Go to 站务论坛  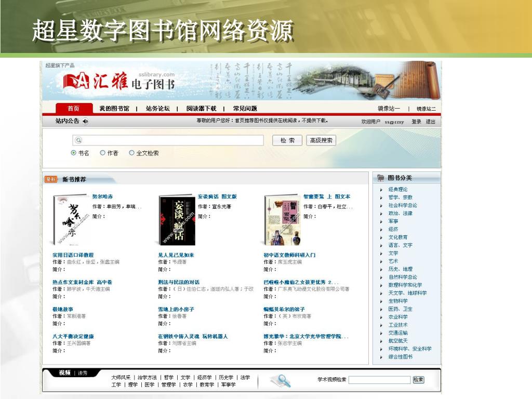click(x=158, y=109)
